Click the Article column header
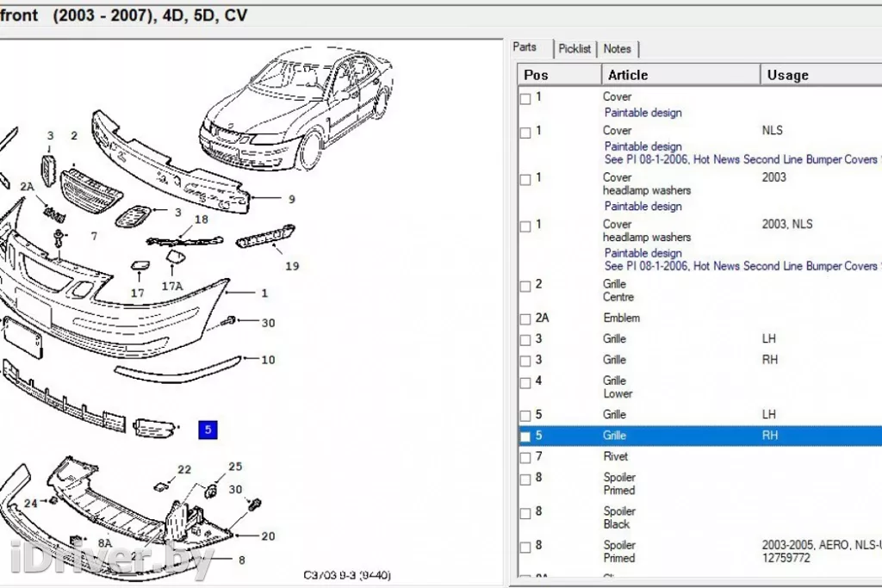The image size is (882, 588). tap(680, 75)
